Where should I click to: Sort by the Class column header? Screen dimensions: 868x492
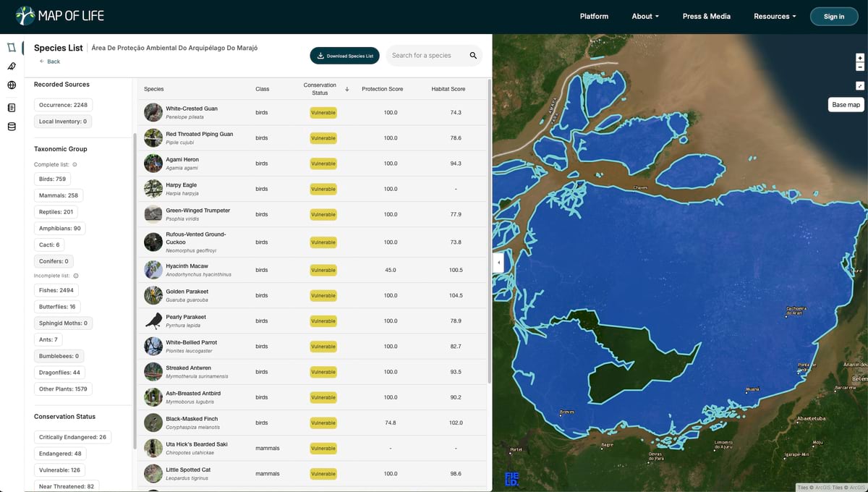[262, 89]
